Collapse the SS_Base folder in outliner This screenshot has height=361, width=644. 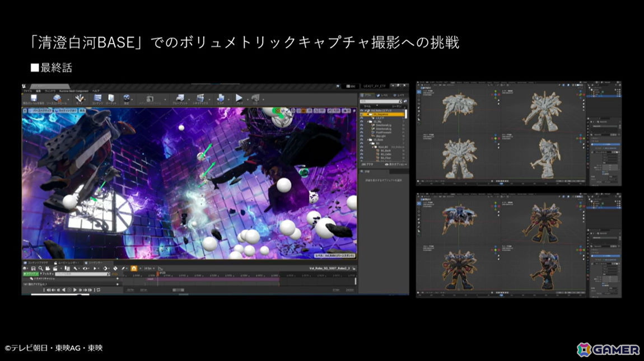tap(368, 139)
